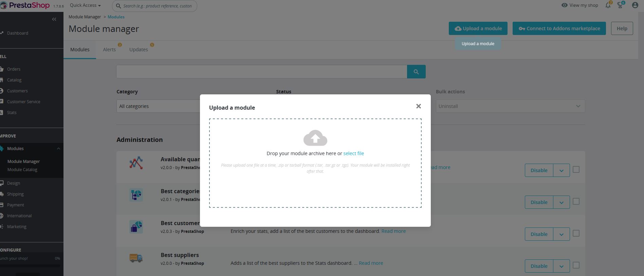The image size is (644, 276).
Task: Open Module Manager in sidebar
Action: [23, 161]
